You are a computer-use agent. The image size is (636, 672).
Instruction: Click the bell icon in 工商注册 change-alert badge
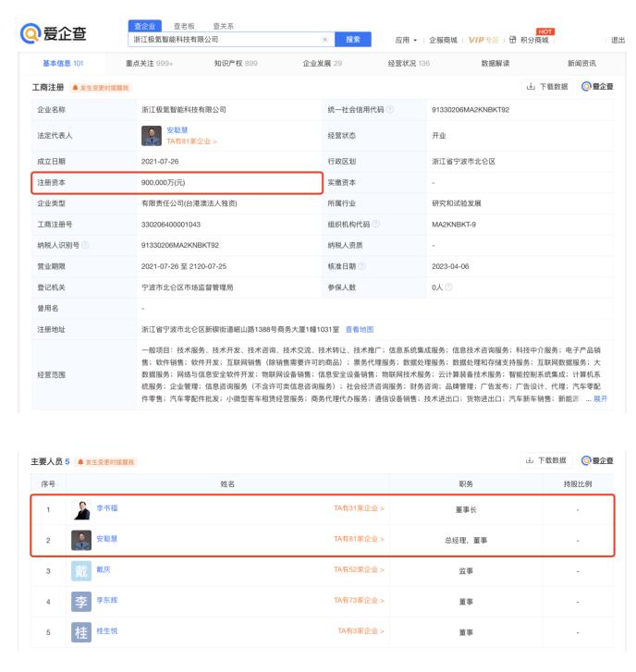click(x=76, y=88)
